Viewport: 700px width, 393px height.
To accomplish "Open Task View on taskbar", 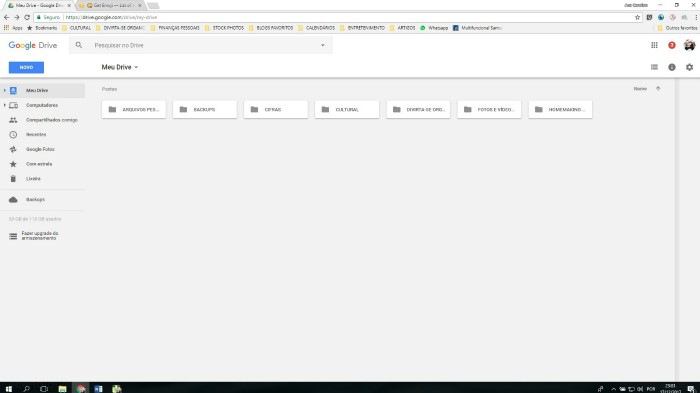I will coord(44,389).
